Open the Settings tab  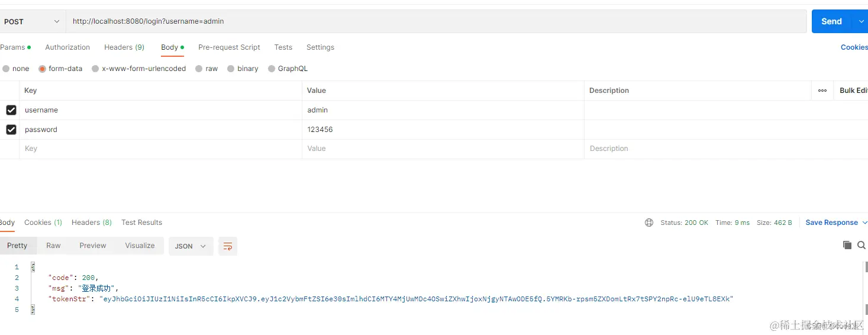320,47
